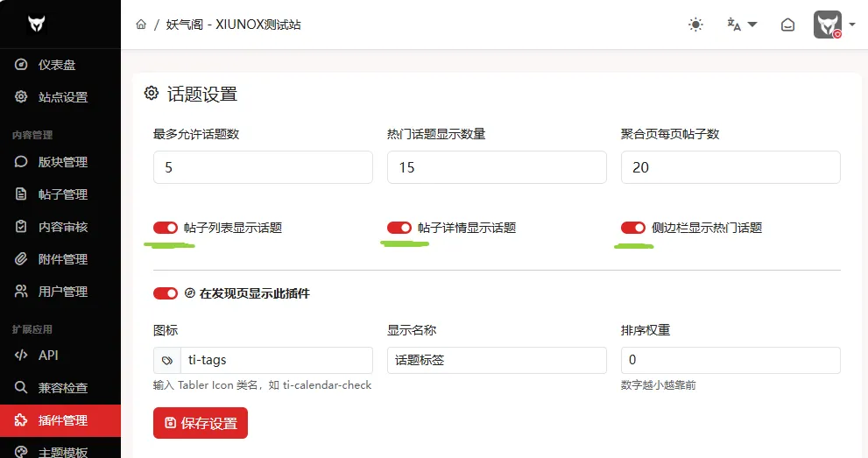The height and width of the screenshot is (458, 868).
Task: Open 附件管理 menu item
Action: pos(60,259)
